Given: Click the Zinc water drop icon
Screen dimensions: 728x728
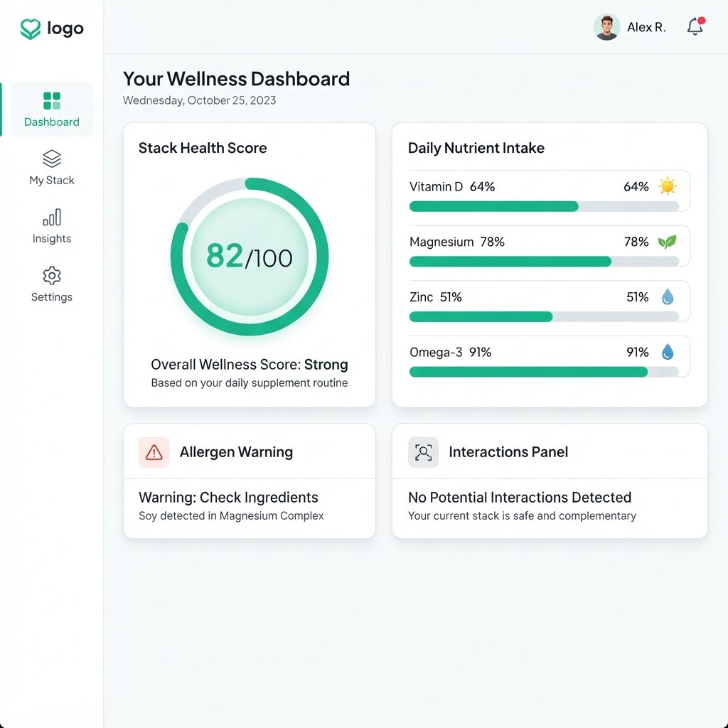Looking at the screenshot, I should click(x=668, y=296).
